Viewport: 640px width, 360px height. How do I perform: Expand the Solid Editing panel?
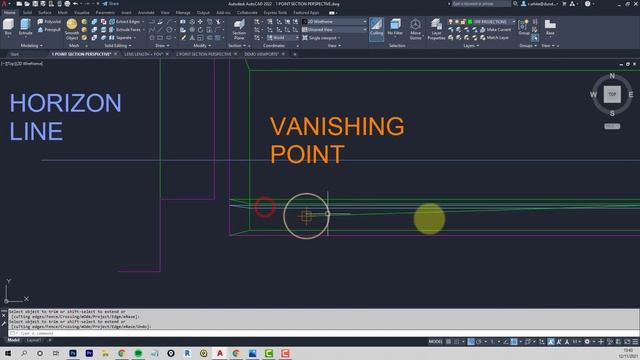[x=118, y=46]
